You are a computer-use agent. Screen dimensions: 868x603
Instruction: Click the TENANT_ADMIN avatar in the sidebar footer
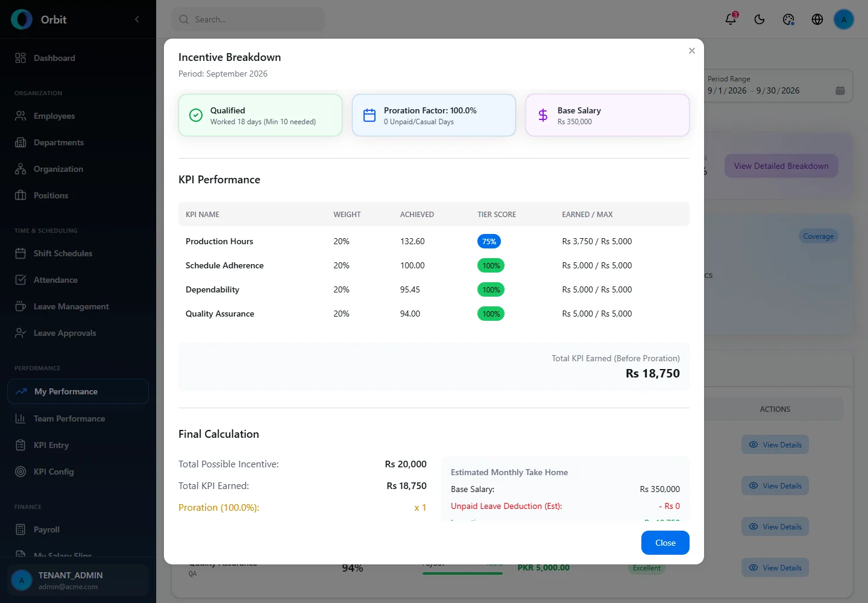click(22, 580)
